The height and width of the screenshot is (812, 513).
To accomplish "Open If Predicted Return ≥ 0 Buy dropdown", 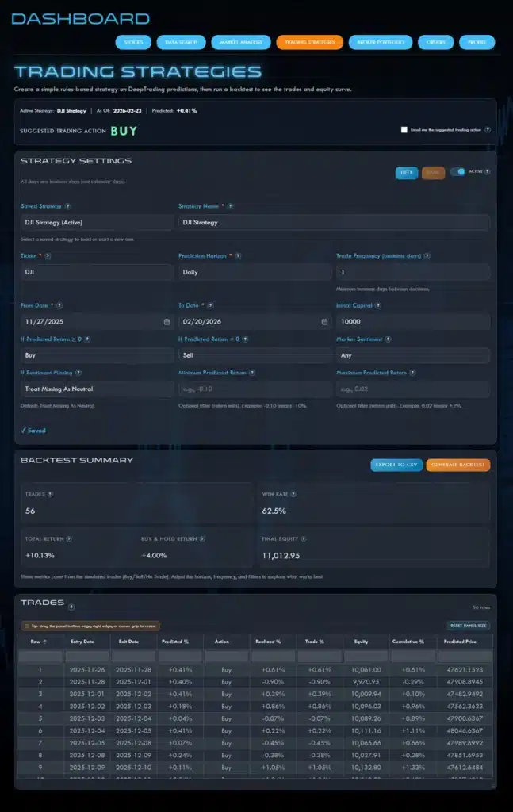I will pyautogui.click(x=96, y=356).
